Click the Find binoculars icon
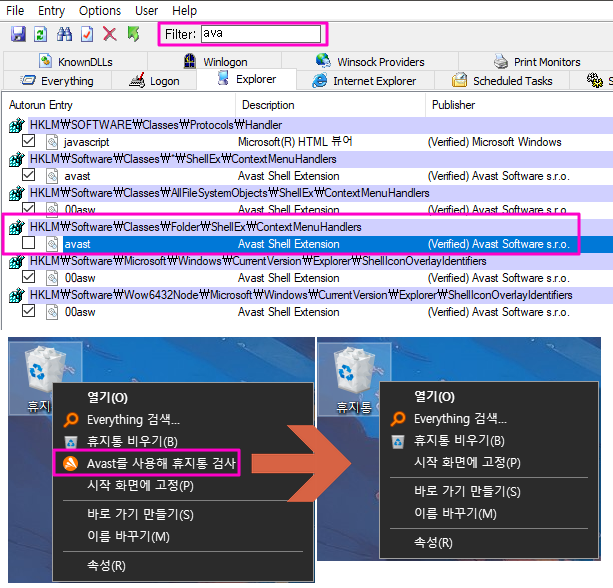 [x=64, y=34]
